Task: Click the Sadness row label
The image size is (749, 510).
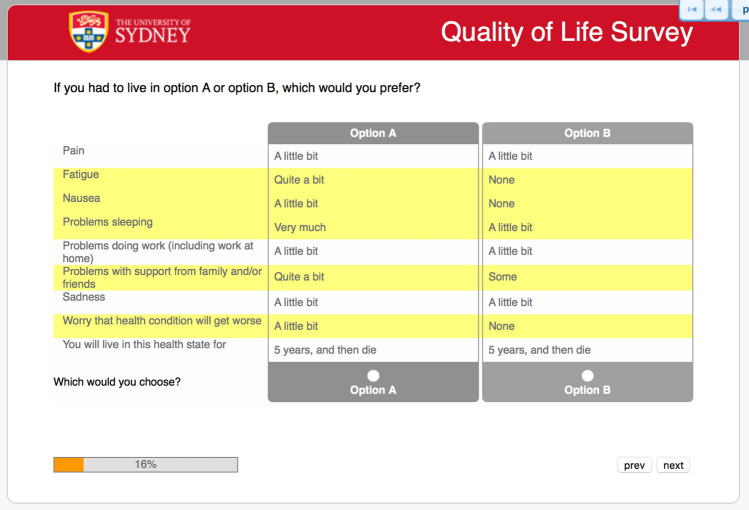Action: click(84, 297)
